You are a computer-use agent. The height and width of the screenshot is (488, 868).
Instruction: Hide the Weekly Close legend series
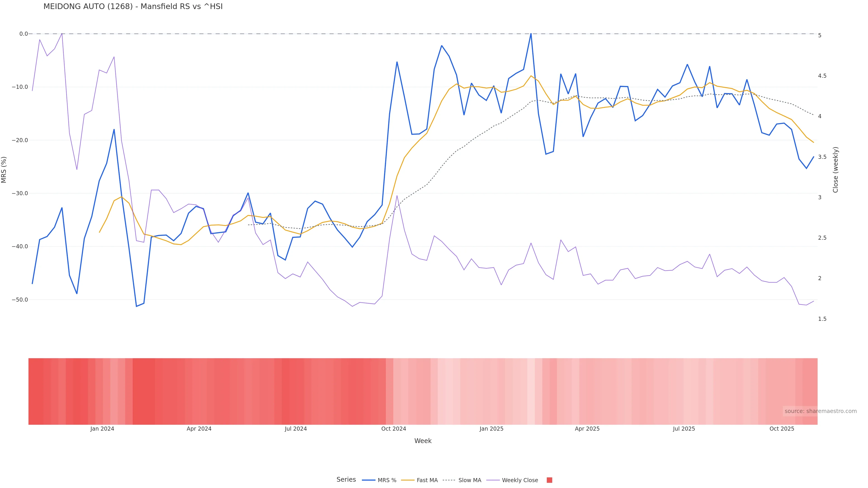520,480
